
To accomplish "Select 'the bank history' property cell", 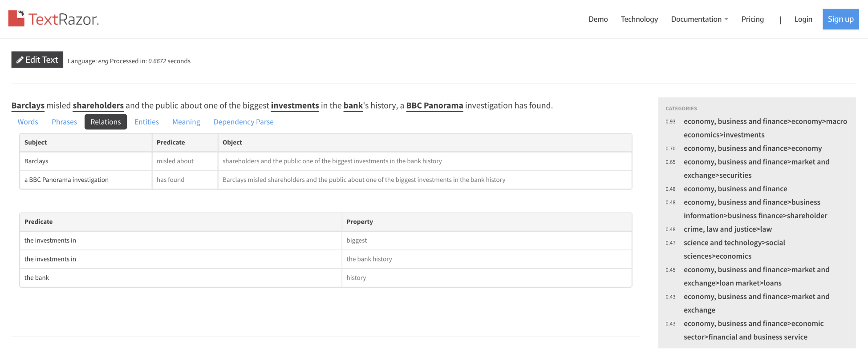I will 487,259.
